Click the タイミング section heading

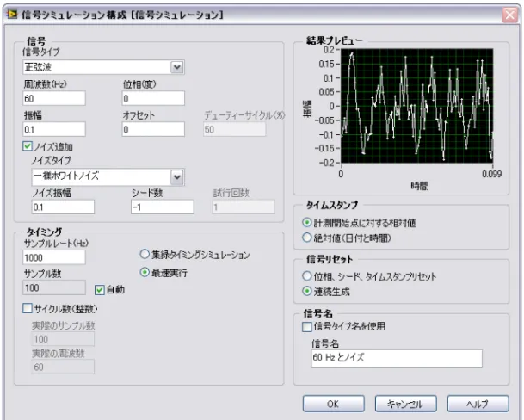[44, 232]
